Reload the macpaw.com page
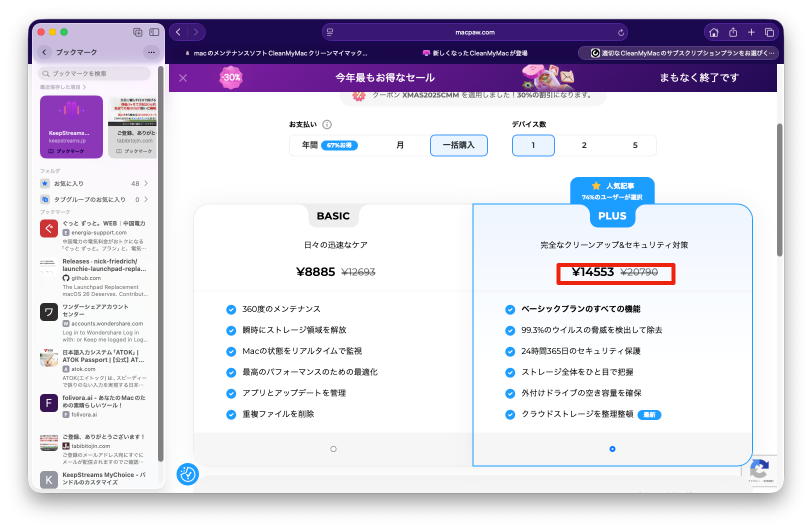The width and height of the screenshot is (812, 530). (621, 32)
